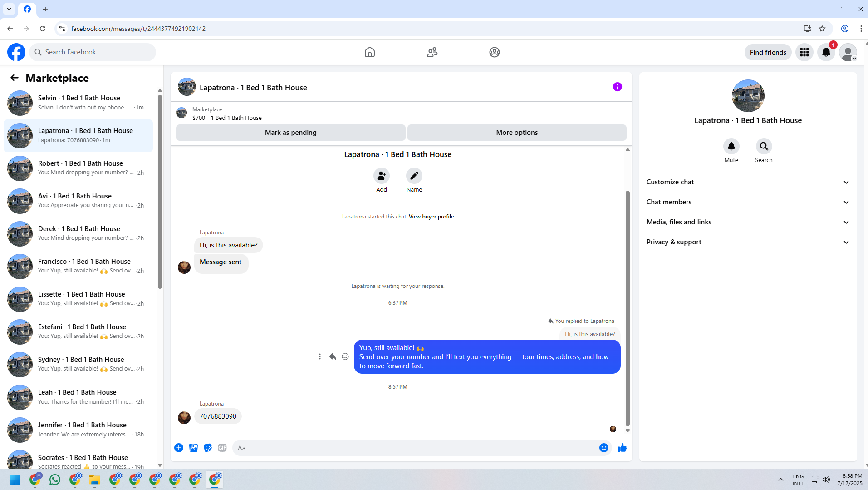The width and height of the screenshot is (868, 490).
Task: Open Avi conversation
Action: click(x=78, y=201)
